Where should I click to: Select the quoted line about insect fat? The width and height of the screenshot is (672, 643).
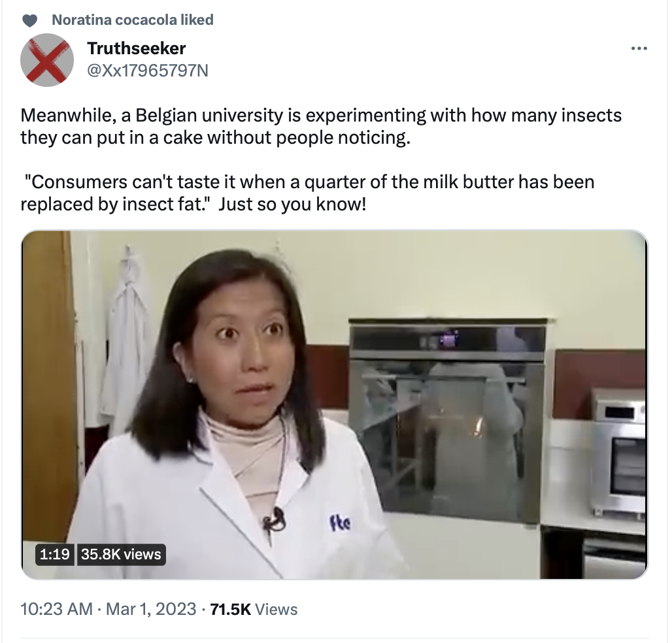point(307,193)
